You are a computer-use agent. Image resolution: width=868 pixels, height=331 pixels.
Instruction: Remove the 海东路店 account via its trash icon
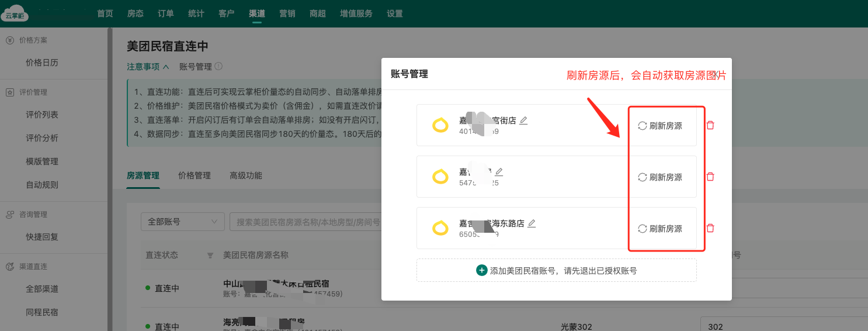[x=710, y=228]
